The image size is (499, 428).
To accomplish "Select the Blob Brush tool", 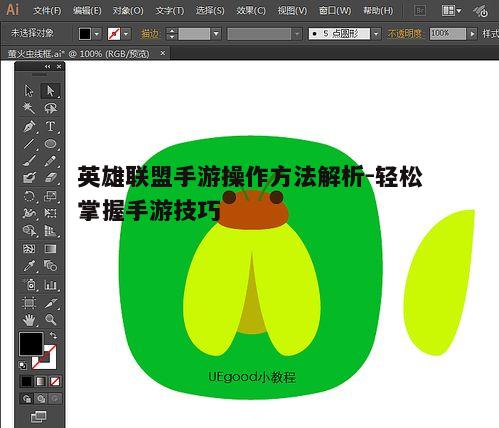I will 29,178.
